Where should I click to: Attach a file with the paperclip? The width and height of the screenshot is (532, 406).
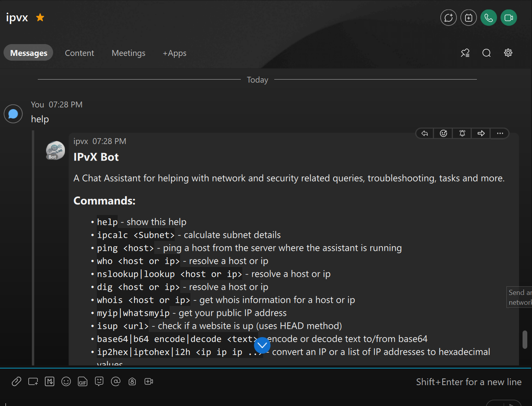click(16, 381)
